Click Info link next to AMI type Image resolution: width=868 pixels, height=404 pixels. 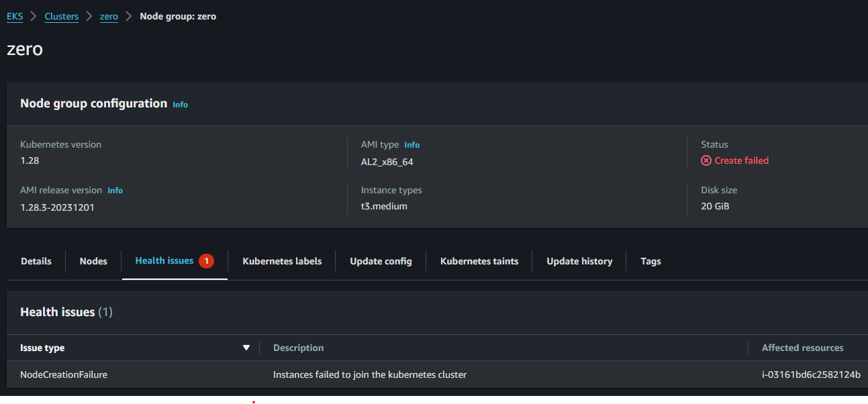[x=412, y=145]
